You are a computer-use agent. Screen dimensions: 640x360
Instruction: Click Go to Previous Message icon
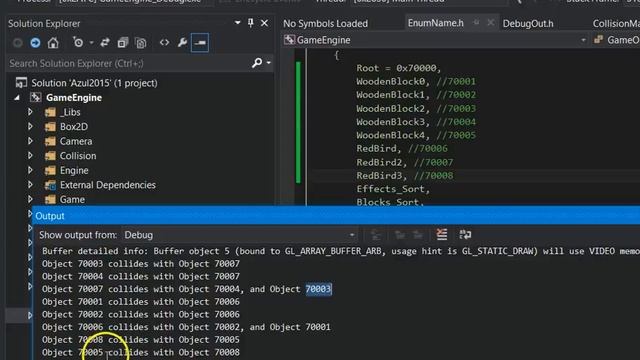pyautogui.click(x=400, y=235)
